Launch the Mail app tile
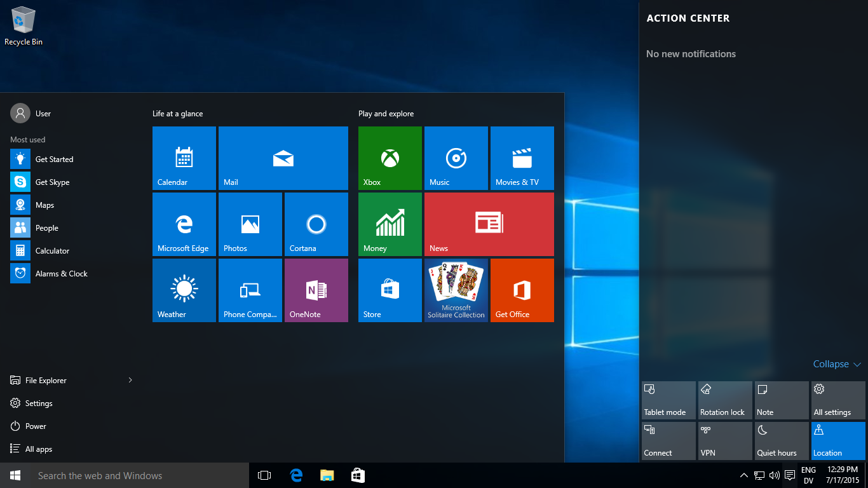 click(283, 158)
